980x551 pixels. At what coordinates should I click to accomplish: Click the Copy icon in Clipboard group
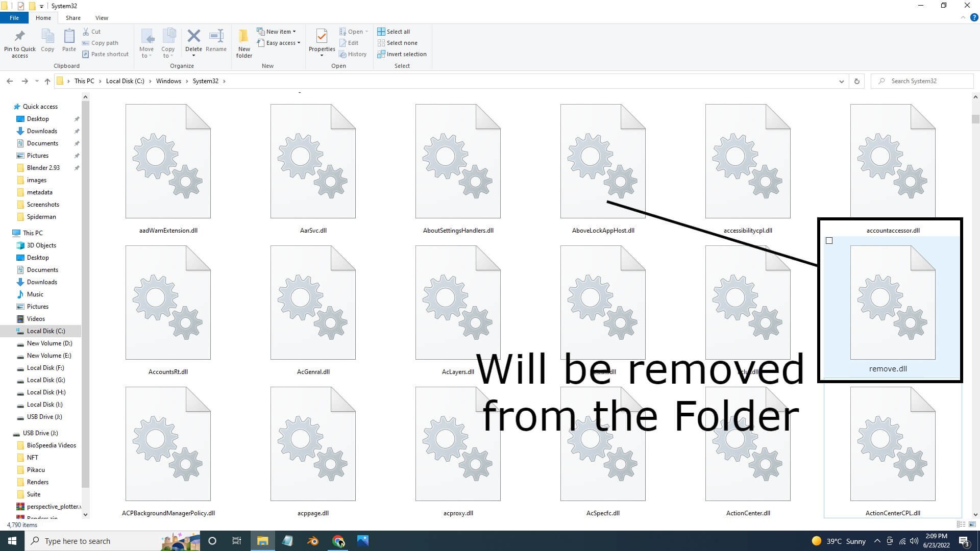pos(47,42)
